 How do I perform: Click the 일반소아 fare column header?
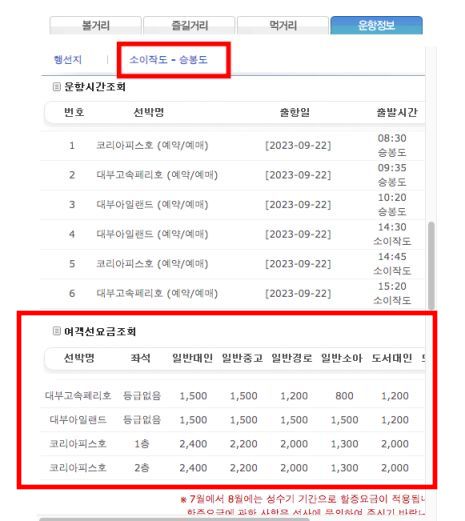click(x=342, y=358)
